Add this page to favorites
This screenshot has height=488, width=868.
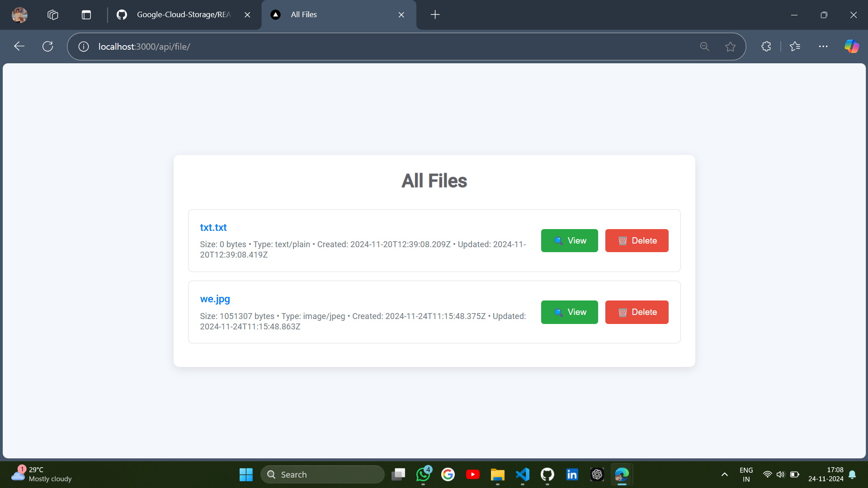coord(730,47)
